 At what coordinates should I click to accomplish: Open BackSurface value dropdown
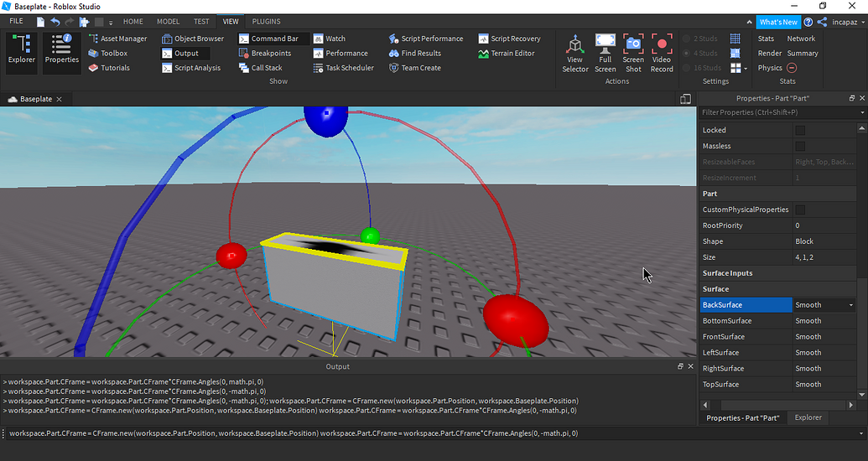click(x=851, y=305)
